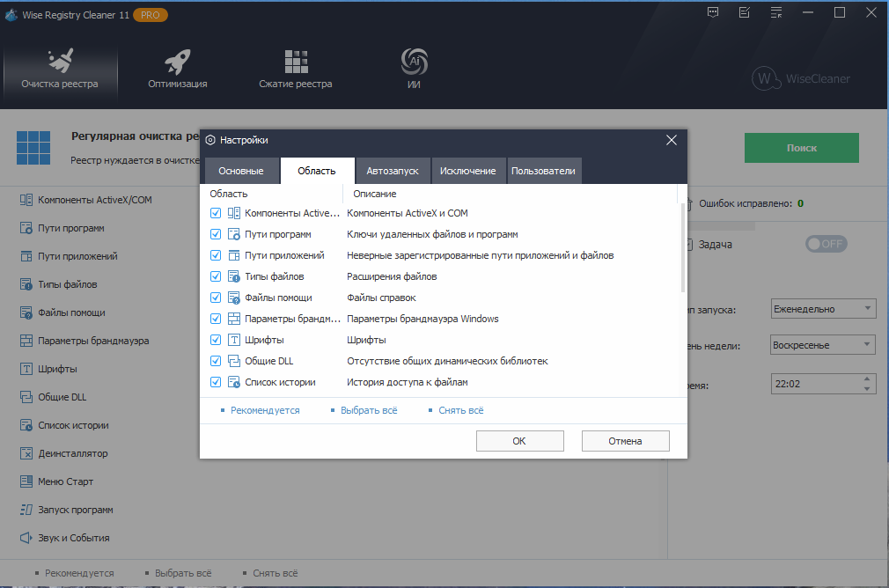Click Рекомендуется link in settings dialog
The width and height of the screenshot is (889, 588).
265,410
